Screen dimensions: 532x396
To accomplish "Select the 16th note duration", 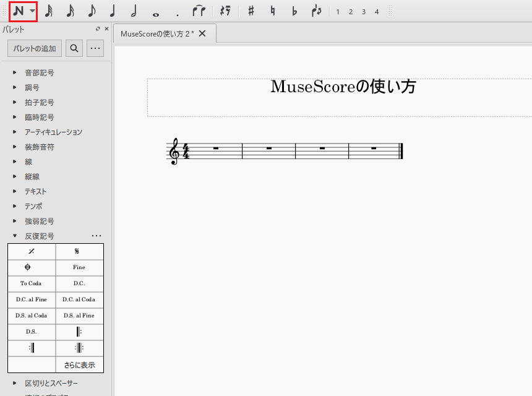I will [x=71, y=11].
